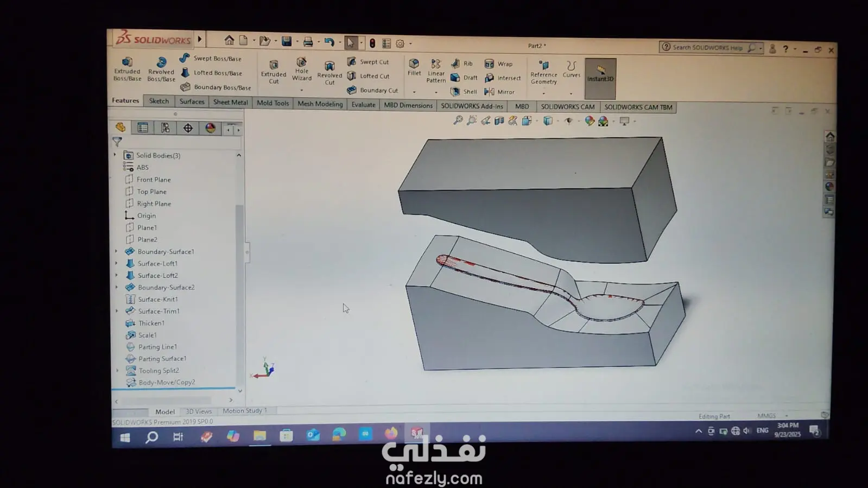Expand the Tooling Split2 feature
This screenshot has height=488, width=868.
pos(117,371)
